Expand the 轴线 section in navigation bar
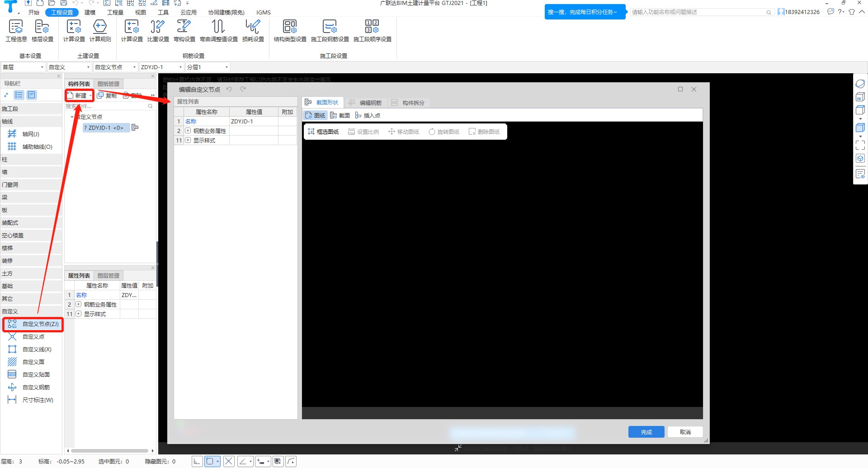This screenshot has width=868, height=468. 31,121
